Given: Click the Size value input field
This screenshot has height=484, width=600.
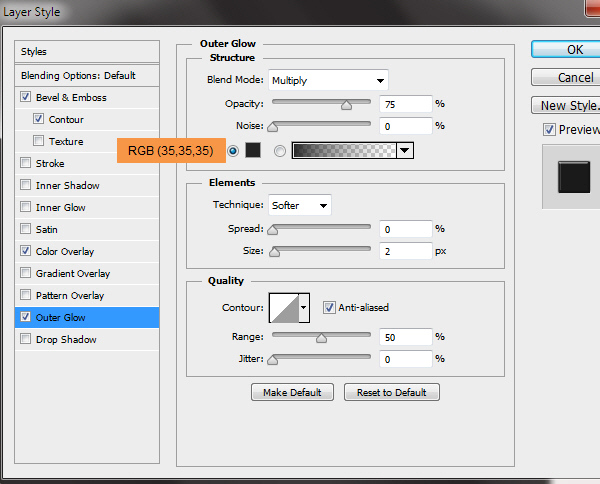Looking at the screenshot, I should 405,251.
